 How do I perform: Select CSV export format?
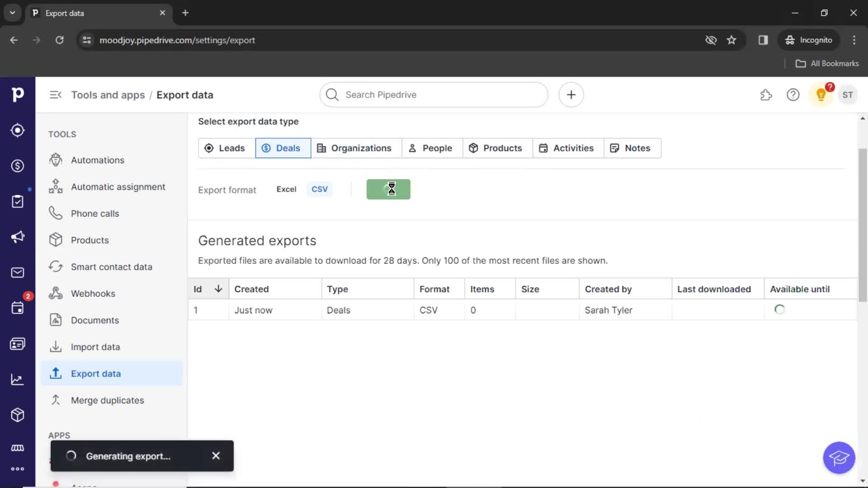tap(319, 189)
